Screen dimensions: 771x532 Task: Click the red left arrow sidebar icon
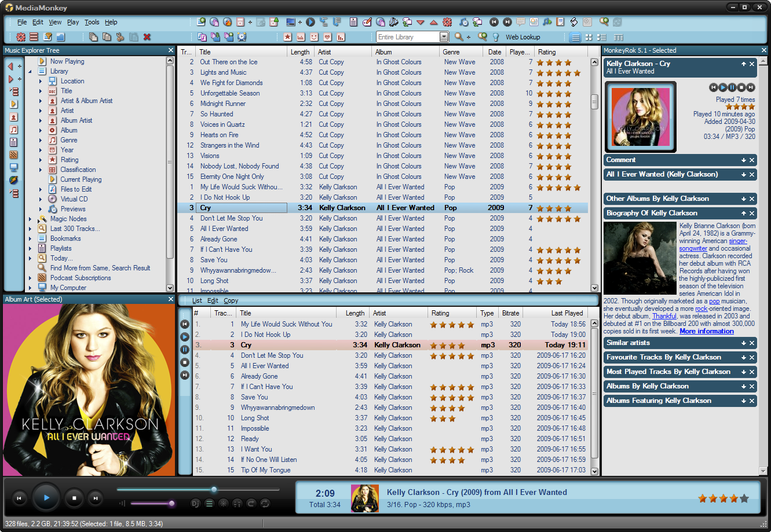[x=11, y=67]
